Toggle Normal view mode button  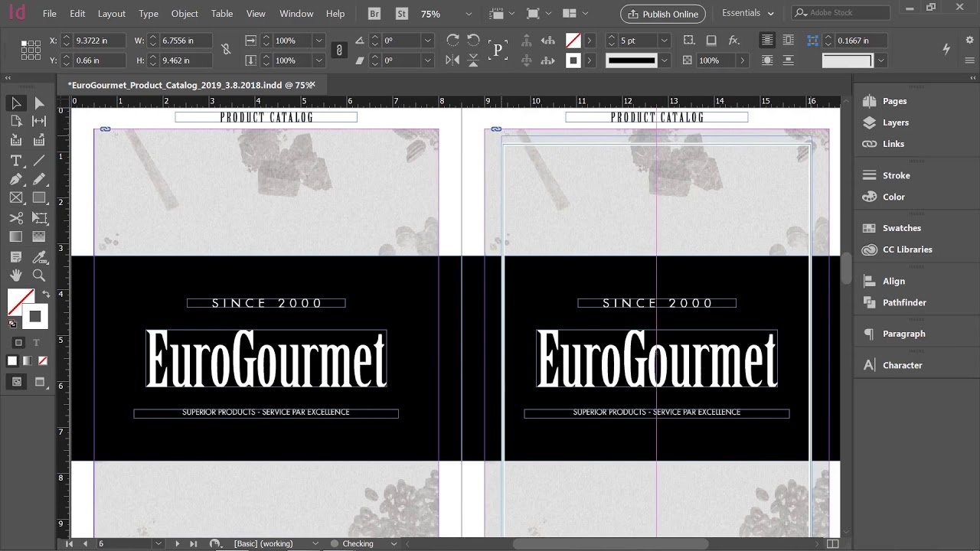coord(18,382)
